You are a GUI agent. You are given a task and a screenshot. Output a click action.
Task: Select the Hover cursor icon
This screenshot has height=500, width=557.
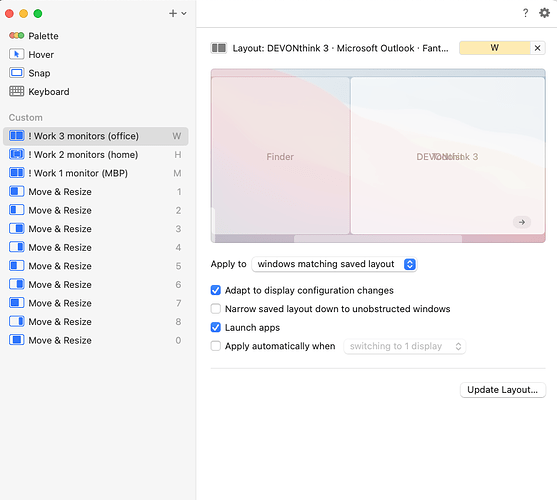[16, 54]
